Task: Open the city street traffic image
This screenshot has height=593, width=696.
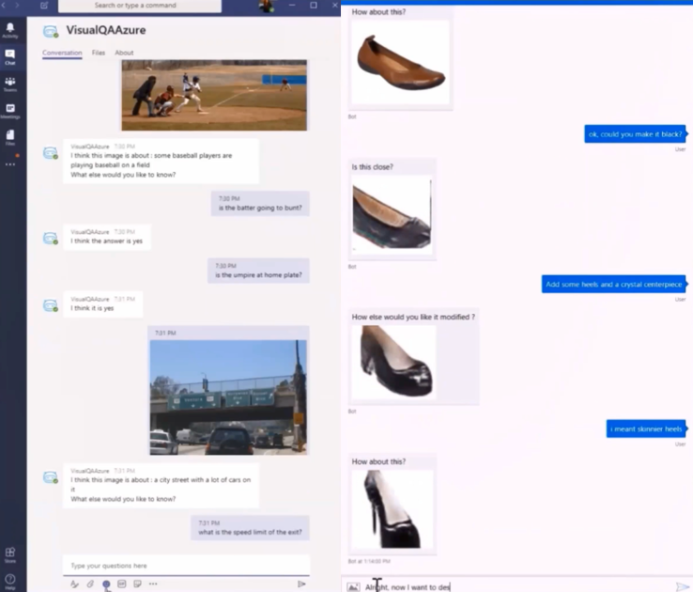Action: pyautogui.click(x=228, y=397)
